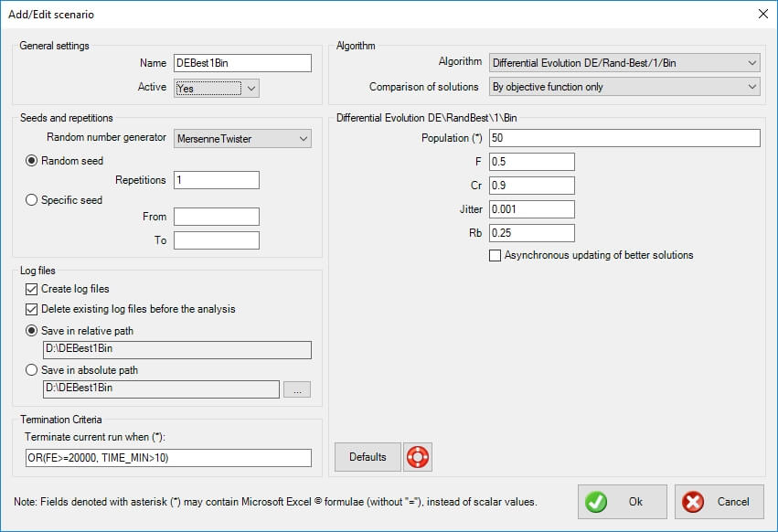Screen dimensions: 778x532
Task: Open the Random number generator dropdown
Action: point(242,139)
